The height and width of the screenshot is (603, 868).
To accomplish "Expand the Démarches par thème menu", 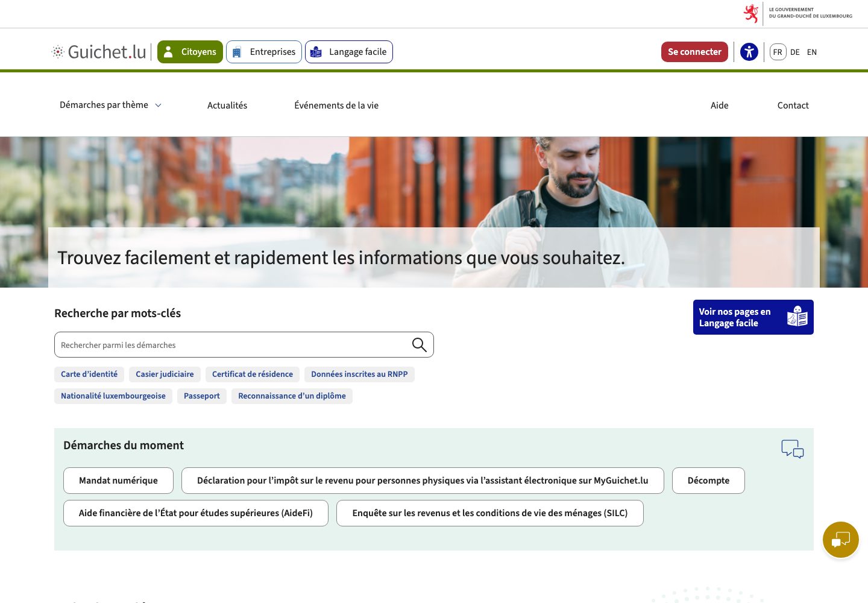I will (x=110, y=105).
